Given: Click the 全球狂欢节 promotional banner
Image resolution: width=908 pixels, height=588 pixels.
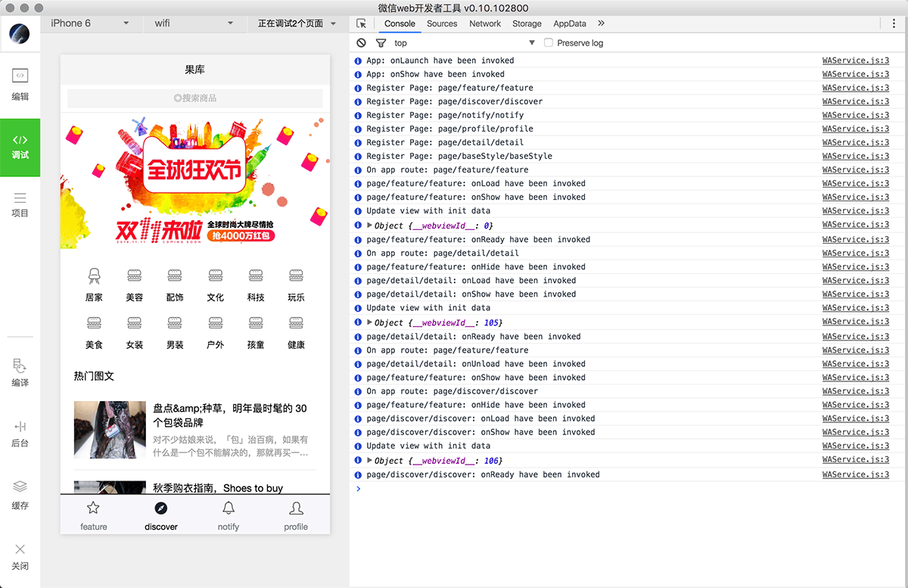Looking at the screenshot, I should [195, 182].
